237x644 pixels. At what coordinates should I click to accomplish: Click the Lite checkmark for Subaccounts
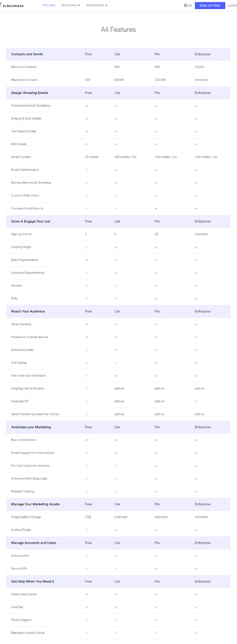116,555
